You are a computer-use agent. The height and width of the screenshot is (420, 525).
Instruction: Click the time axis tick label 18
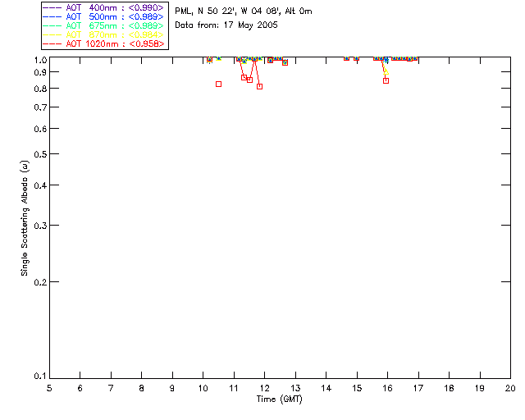coord(449,388)
